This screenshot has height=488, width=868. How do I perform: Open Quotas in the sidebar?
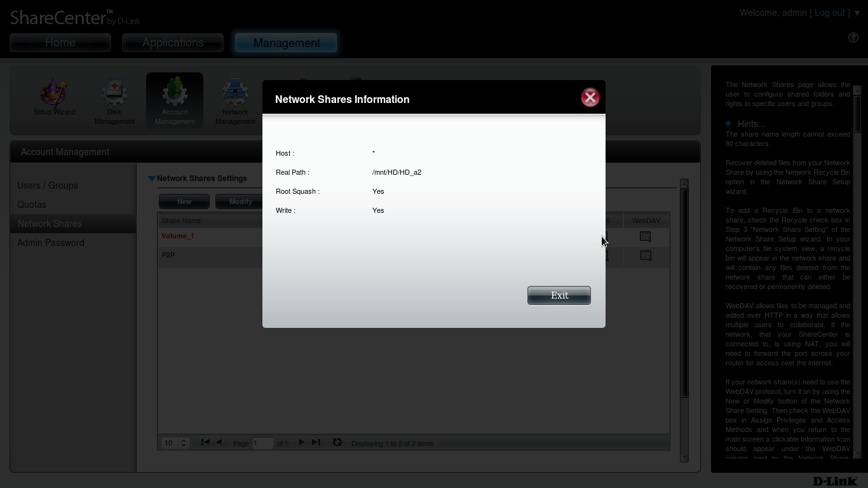(x=32, y=205)
